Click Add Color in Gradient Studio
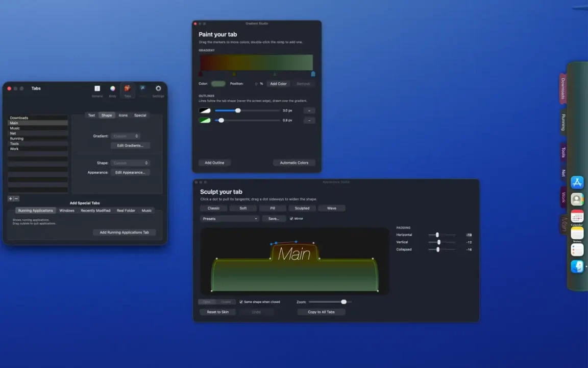Image resolution: width=588 pixels, height=368 pixels. click(278, 84)
